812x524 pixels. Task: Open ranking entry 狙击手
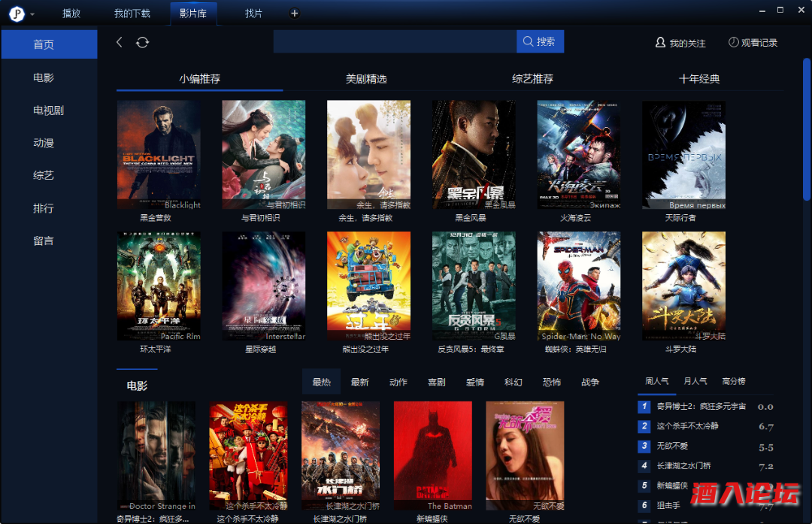tap(668, 505)
